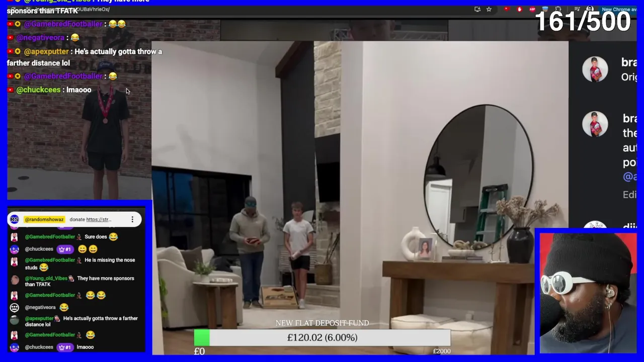Click the install app icon in address bar
The width and height of the screenshot is (644, 362).
[x=477, y=9]
